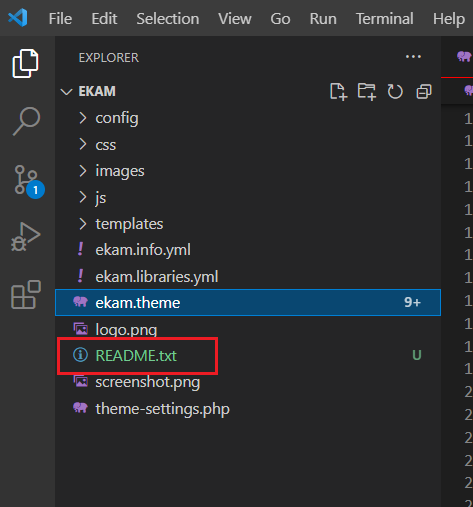Viewport: 473px width, 507px height.
Task: Open Explorer more actions ellipsis
Action: click(413, 57)
